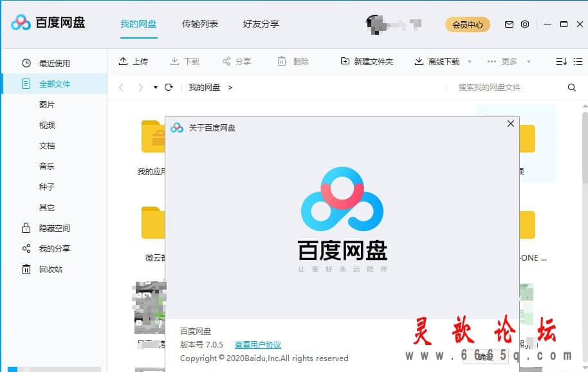
Task: Select 文档 in the sidebar
Action: point(47,145)
